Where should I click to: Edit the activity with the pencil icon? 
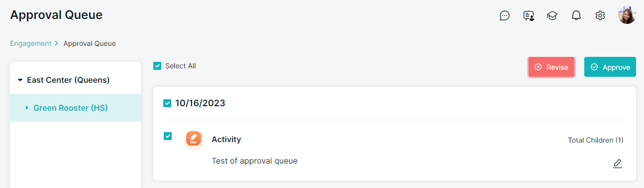coord(618,164)
